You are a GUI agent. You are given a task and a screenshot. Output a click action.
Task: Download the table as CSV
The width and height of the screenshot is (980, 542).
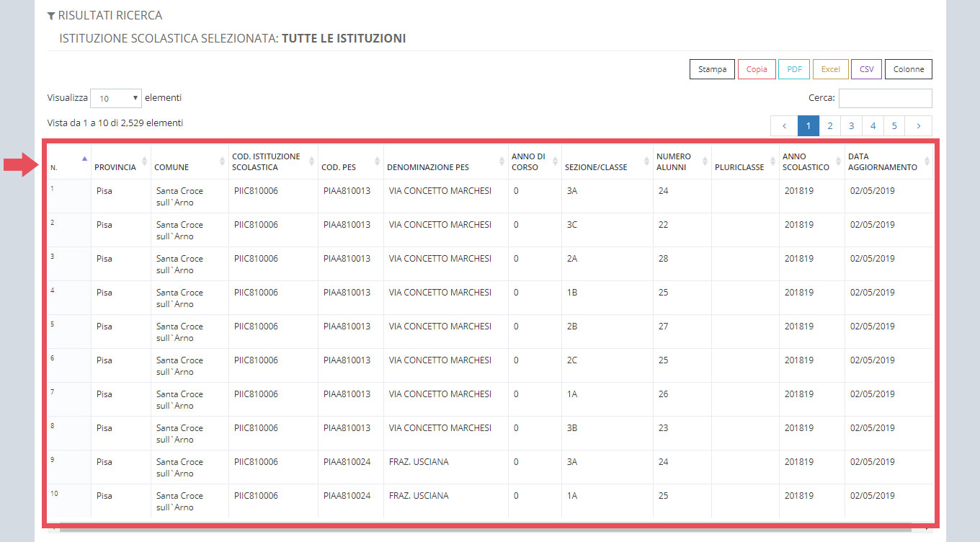tap(866, 69)
